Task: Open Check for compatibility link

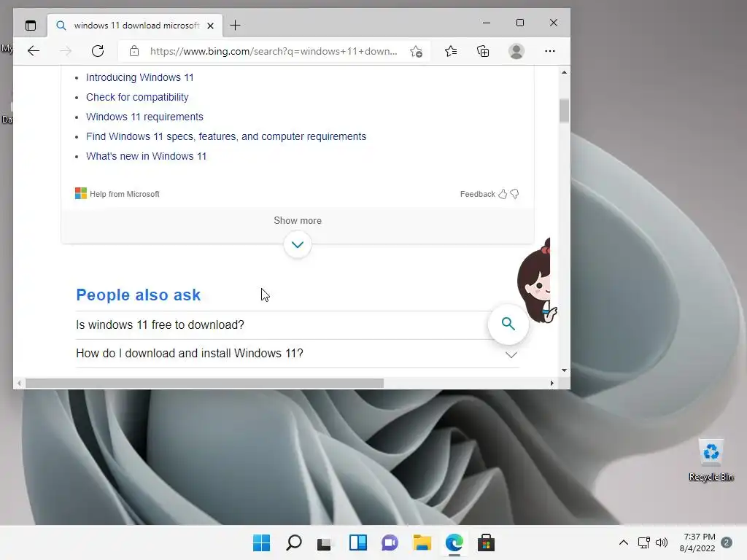Action: (137, 97)
